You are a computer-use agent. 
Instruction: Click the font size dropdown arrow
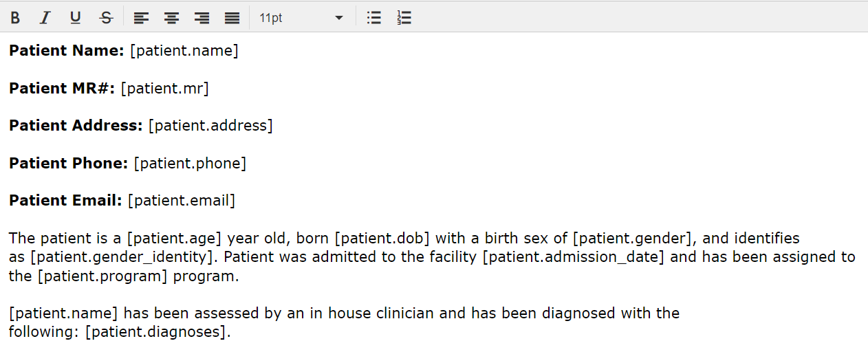pos(338,18)
